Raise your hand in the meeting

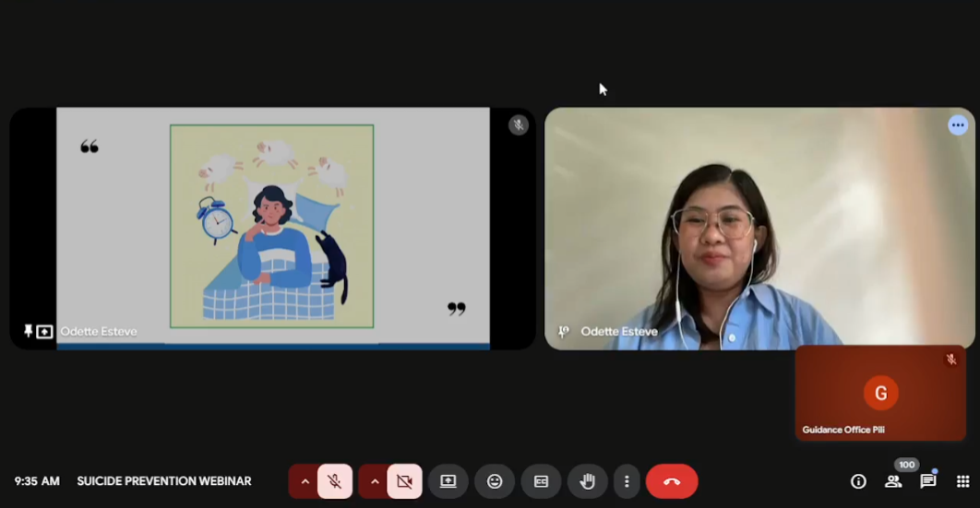coord(587,481)
